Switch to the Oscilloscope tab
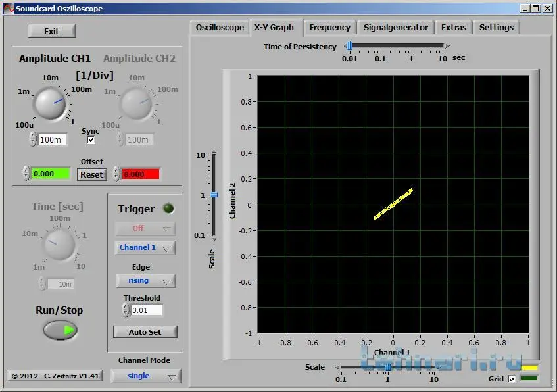557x392 pixels. pos(220,28)
